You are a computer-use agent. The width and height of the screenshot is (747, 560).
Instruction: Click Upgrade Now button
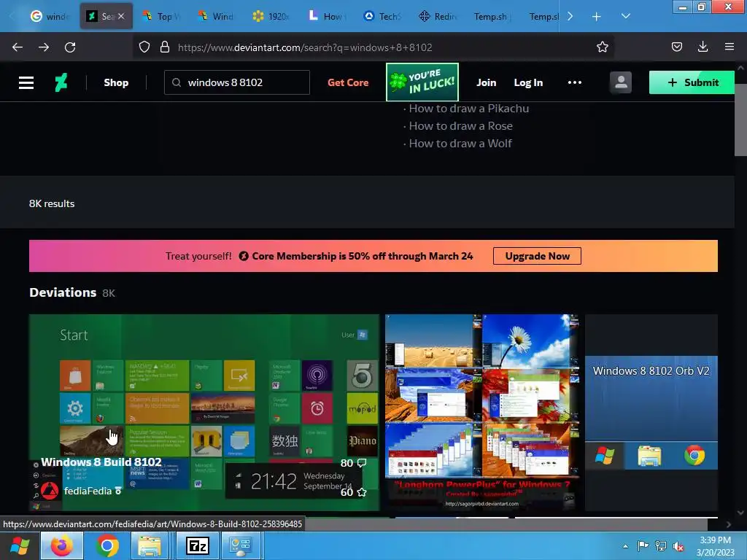(x=537, y=256)
